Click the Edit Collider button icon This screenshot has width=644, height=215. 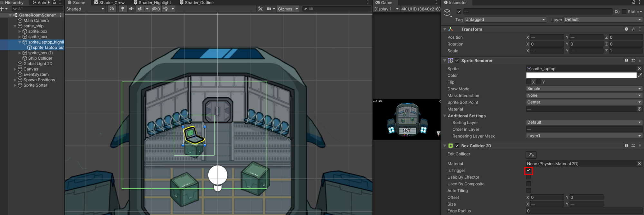coord(531,155)
